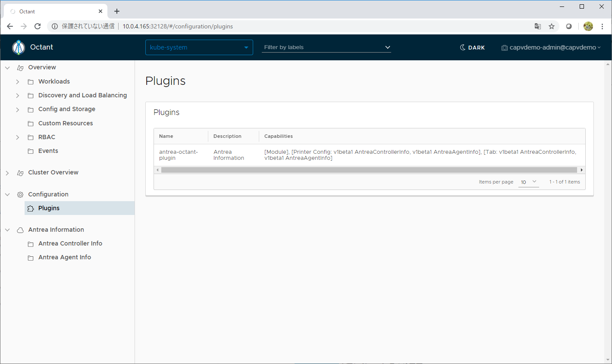Click the RBAC folder icon
Image resolution: width=612 pixels, height=364 pixels.
tap(31, 137)
